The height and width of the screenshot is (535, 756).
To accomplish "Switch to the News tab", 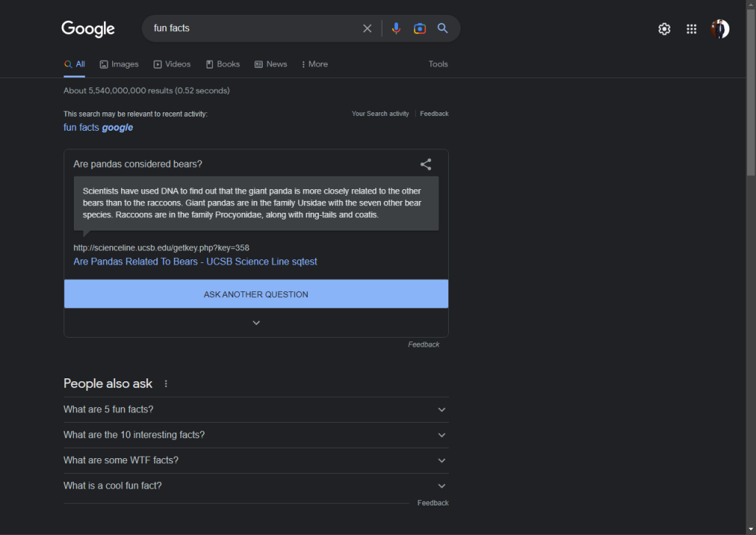I will coord(270,64).
